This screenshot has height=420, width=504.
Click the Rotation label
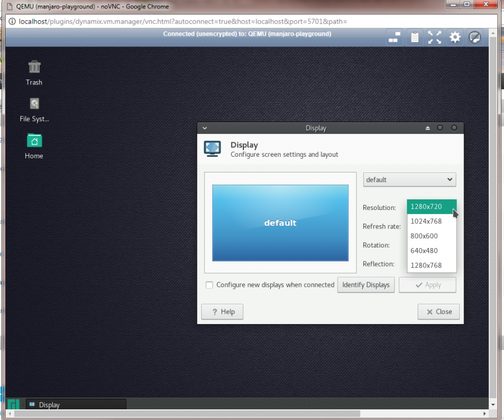tap(376, 245)
